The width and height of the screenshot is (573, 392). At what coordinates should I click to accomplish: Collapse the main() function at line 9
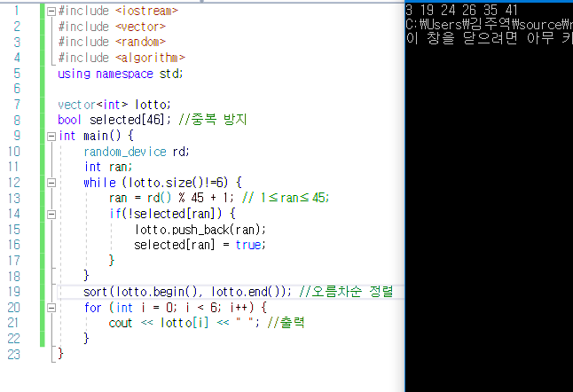coord(51,137)
